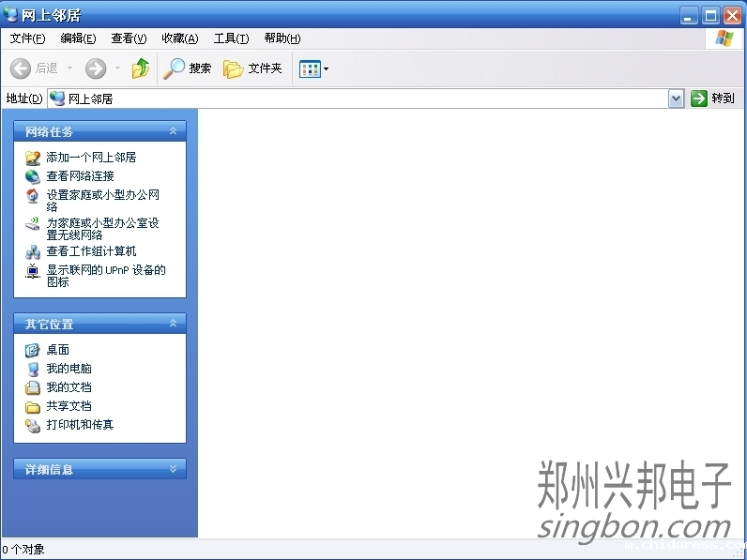
Task: Click the address bar field showing 网上邻居
Action: click(357, 98)
